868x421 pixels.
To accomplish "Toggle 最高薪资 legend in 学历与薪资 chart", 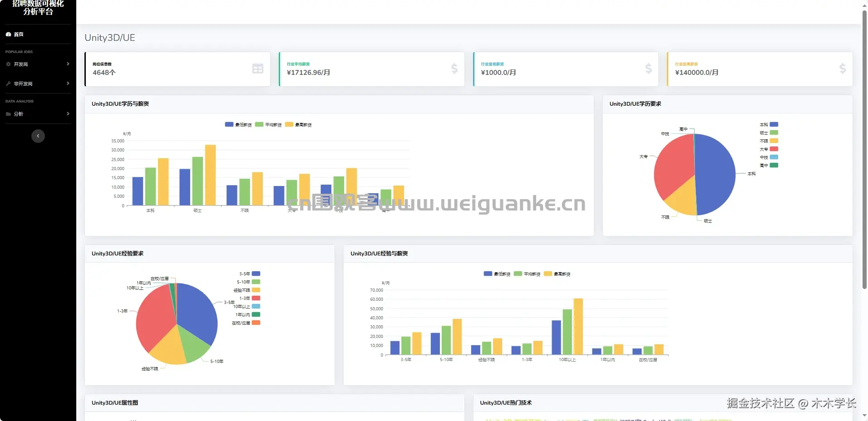I will click(298, 124).
